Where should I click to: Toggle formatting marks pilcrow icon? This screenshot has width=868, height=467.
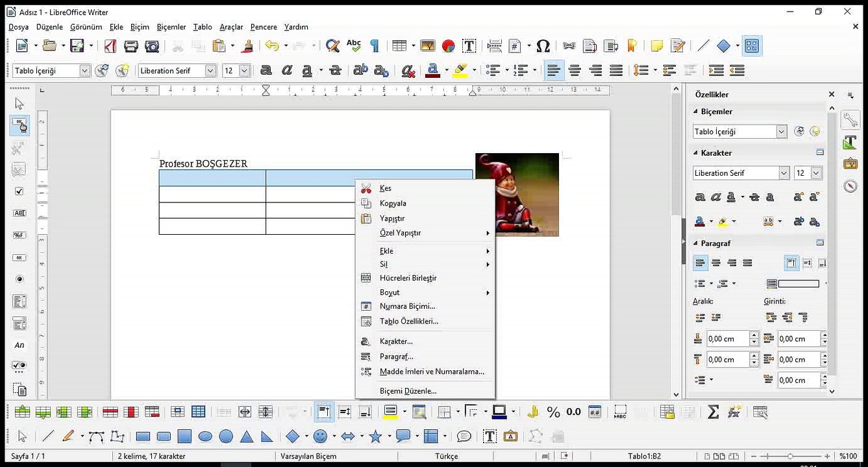375,45
